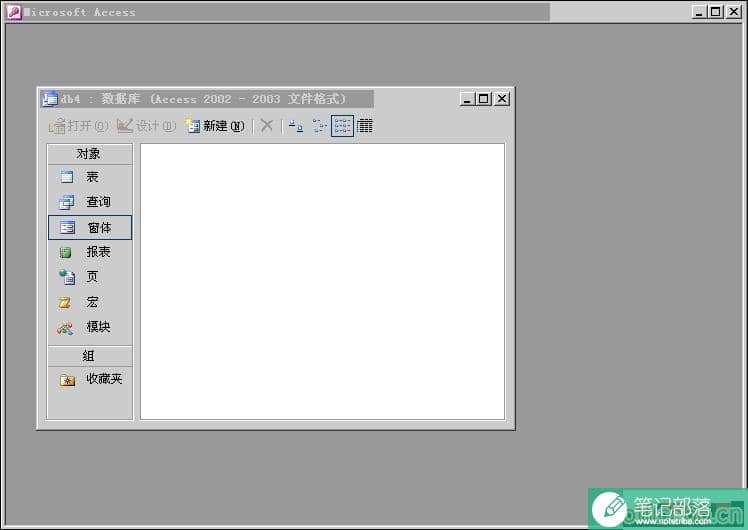Click the 打开 (Open) toolbar button
This screenshot has width=748, height=530.
[x=79, y=126]
